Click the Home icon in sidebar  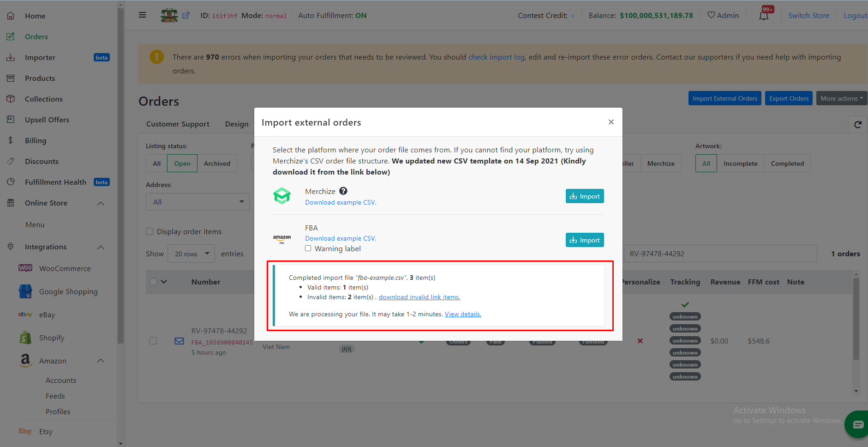click(11, 16)
